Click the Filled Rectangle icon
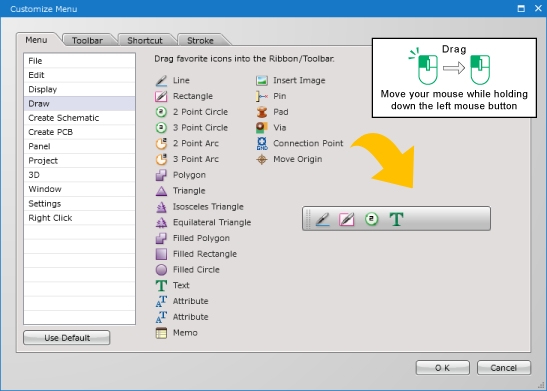 pyautogui.click(x=161, y=254)
